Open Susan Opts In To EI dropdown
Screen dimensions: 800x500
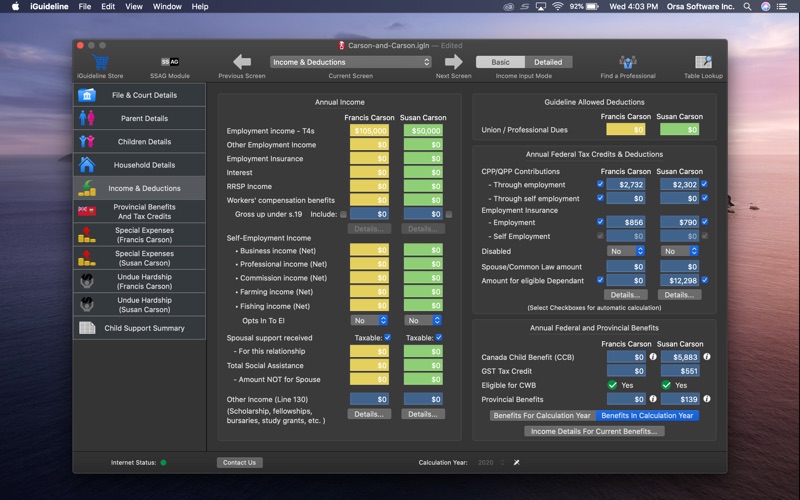tap(423, 320)
